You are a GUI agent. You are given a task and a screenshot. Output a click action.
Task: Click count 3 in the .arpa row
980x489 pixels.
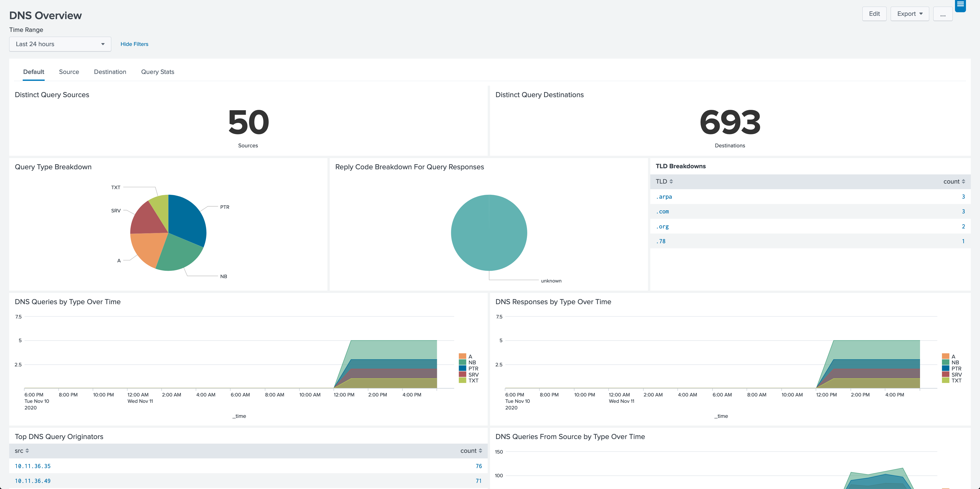[x=963, y=197]
